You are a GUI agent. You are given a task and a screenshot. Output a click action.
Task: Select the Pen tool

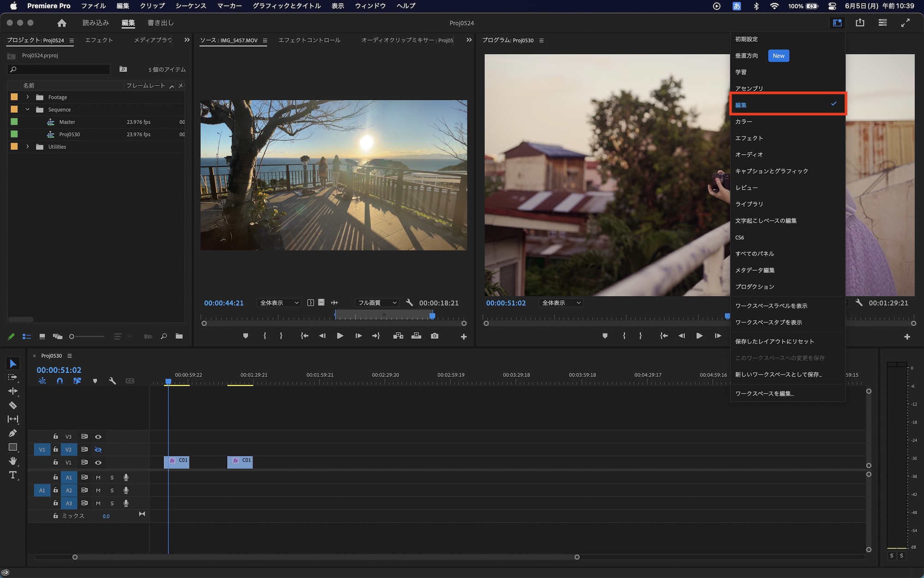13,433
